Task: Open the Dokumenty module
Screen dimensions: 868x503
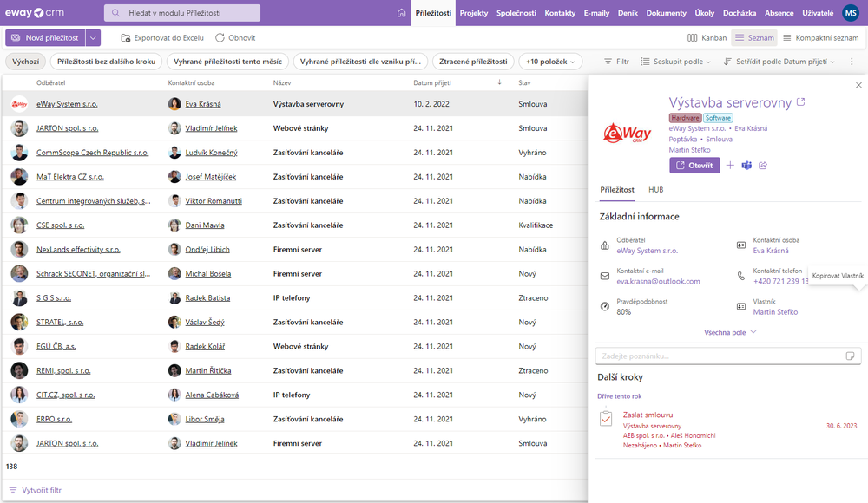Action: coord(666,13)
